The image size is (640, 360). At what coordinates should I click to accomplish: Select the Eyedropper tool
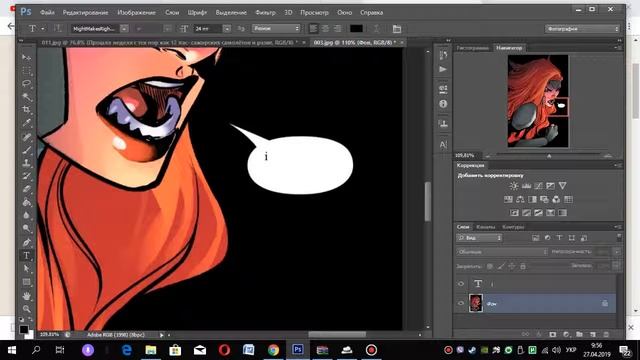click(27, 123)
